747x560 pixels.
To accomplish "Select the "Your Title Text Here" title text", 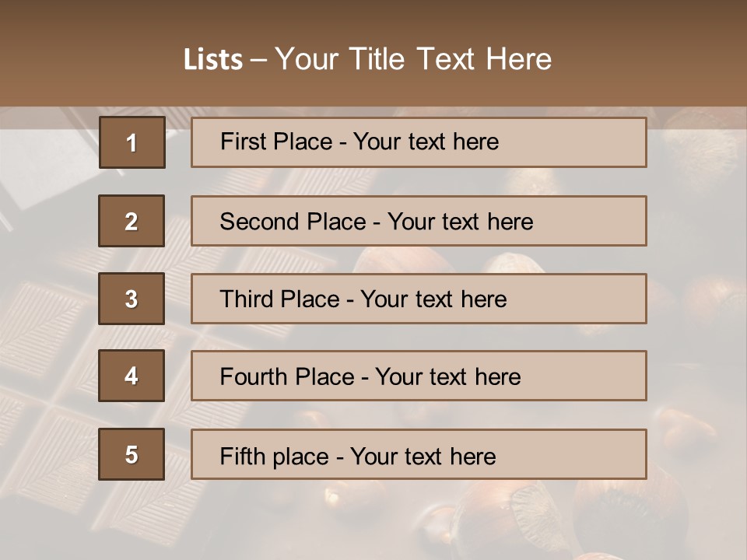I will (x=413, y=59).
